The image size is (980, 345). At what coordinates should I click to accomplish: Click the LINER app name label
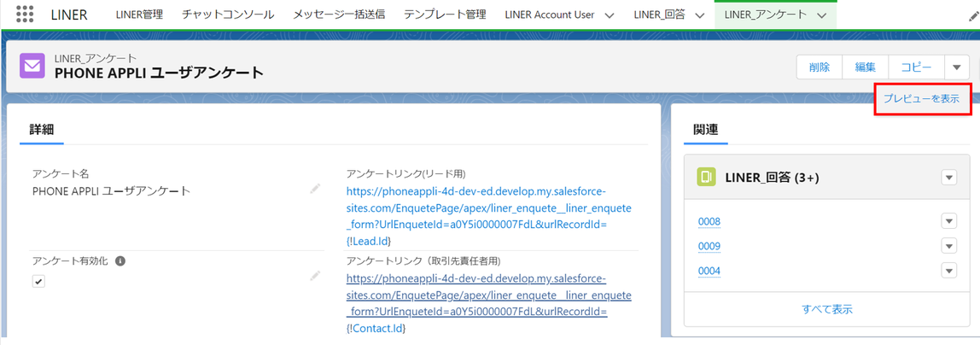(69, 15)
